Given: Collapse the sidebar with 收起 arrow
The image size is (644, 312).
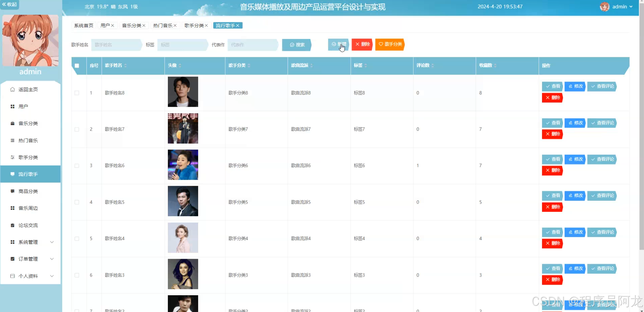Looking at the screenshot, I should click(9, 4).
